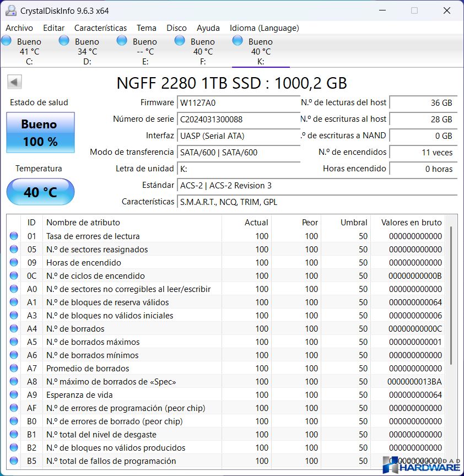Image resolution: width=464 pixels, height=476 pixels.
Task: Select drive D: status orb
Action: (64, 41)
